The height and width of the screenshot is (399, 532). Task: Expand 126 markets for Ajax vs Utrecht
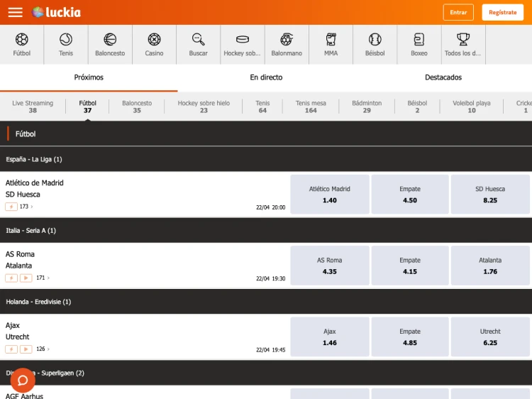43,349
